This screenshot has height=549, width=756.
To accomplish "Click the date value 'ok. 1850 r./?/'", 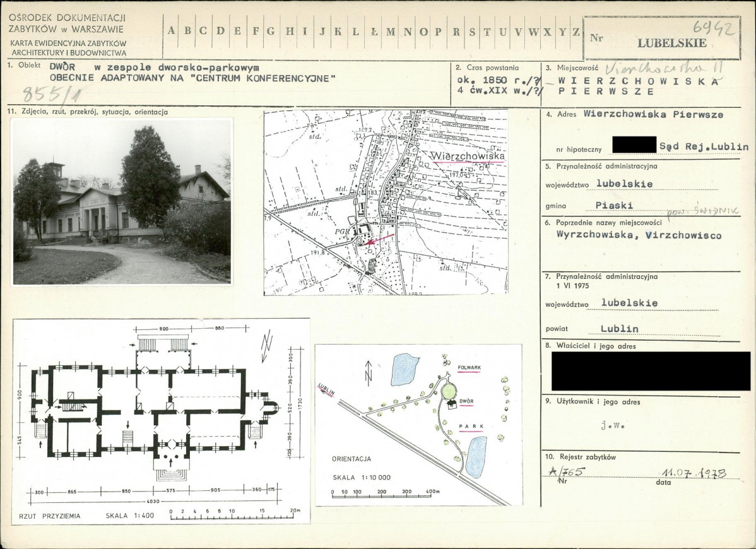I will [x=499, y=80].
